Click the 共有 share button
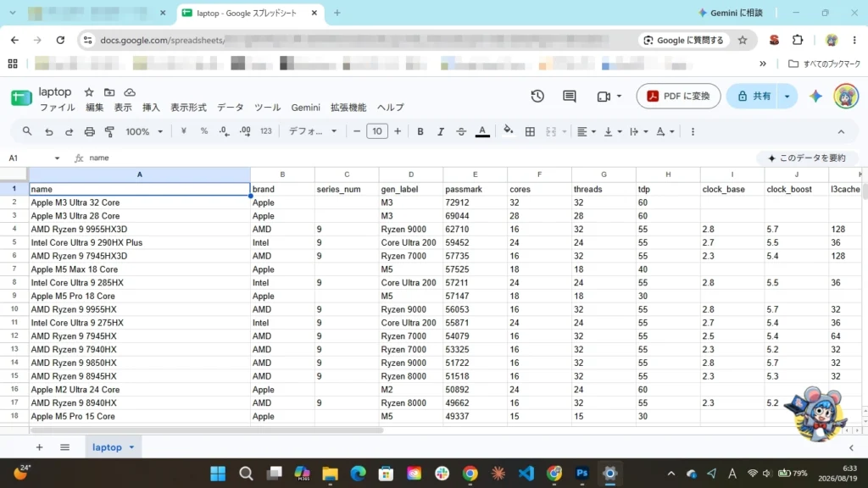This screenshot has width=868, height=488. [x=754, y=97]
